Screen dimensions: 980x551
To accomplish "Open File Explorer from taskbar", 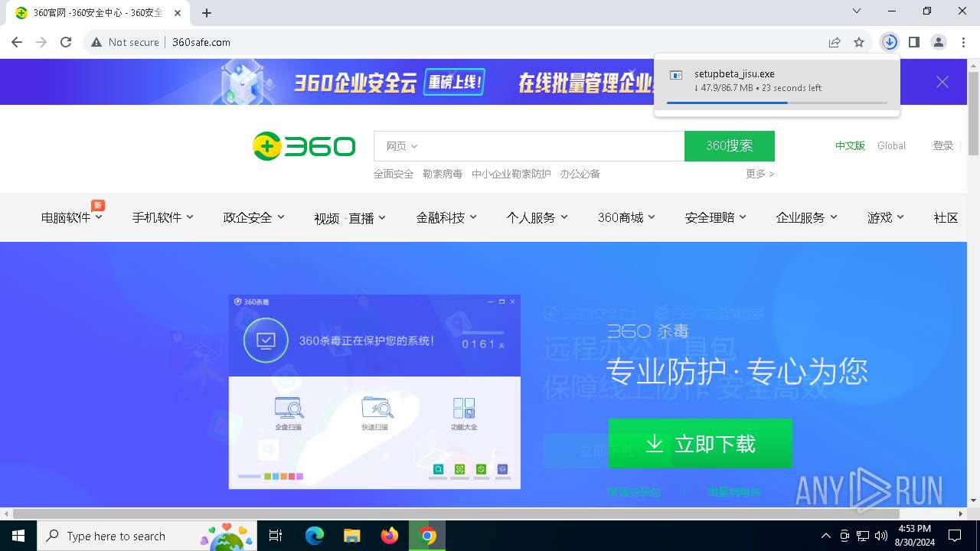I will 351,536.
